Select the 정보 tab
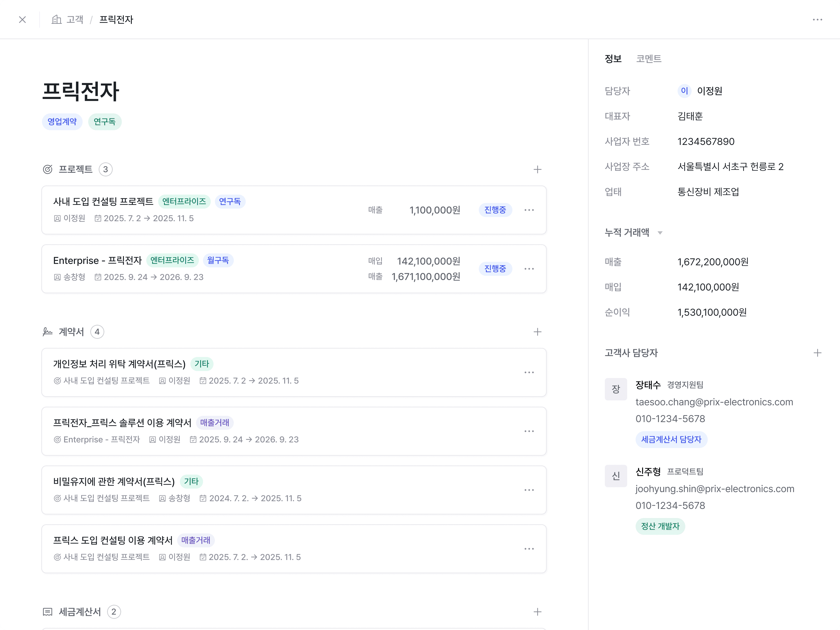This screenshot has width=840, height=630. coord(613,59)
